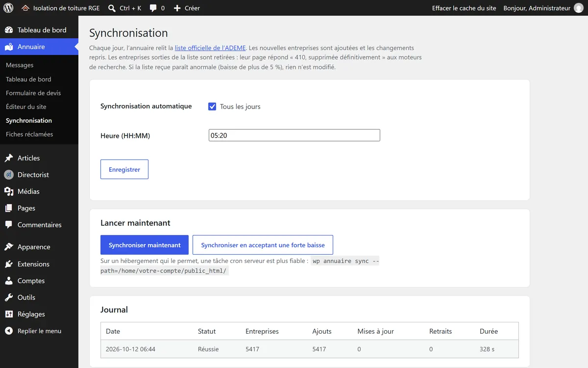The width and height of the screenshot is (588, 368).
Task: Click the Réglages sliders icon
Action: click(x=9, y=314)
